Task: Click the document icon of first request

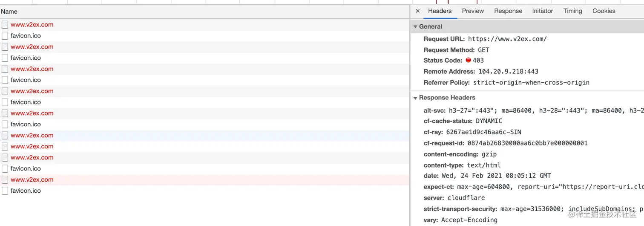Action: click(x=5, y=25)
